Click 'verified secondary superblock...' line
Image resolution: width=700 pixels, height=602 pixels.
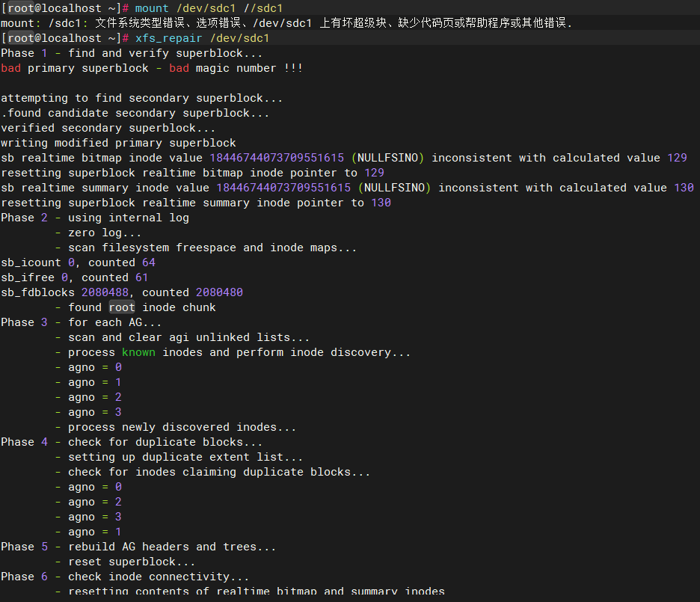pos(108,128)
